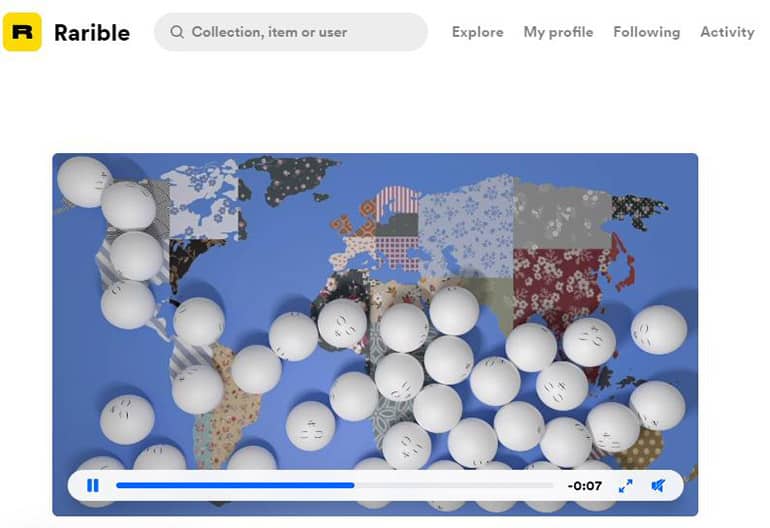Go to My profile

(558, 32)
